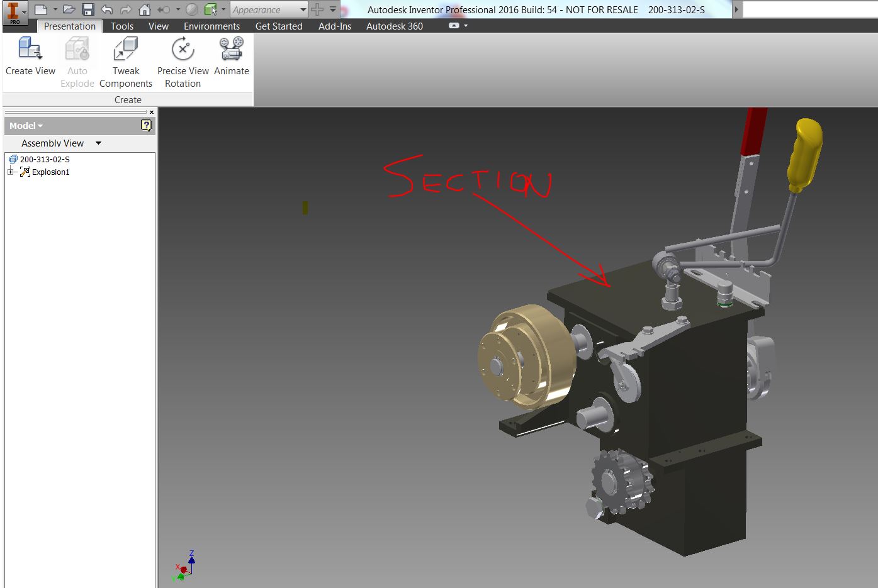Image resolution: width=878 pixels, height=588 pixels.
Task: Click the Auto Explode tool
Action: 77,62
